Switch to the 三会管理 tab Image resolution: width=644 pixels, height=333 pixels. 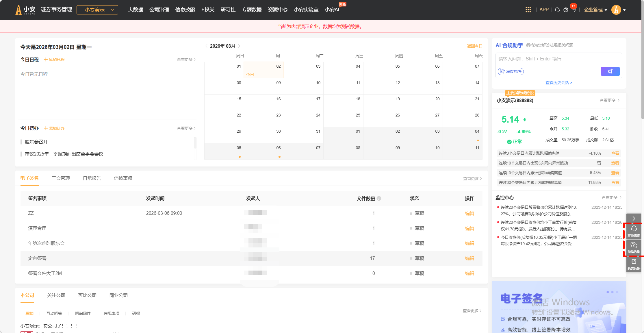[x=61, y=178]
